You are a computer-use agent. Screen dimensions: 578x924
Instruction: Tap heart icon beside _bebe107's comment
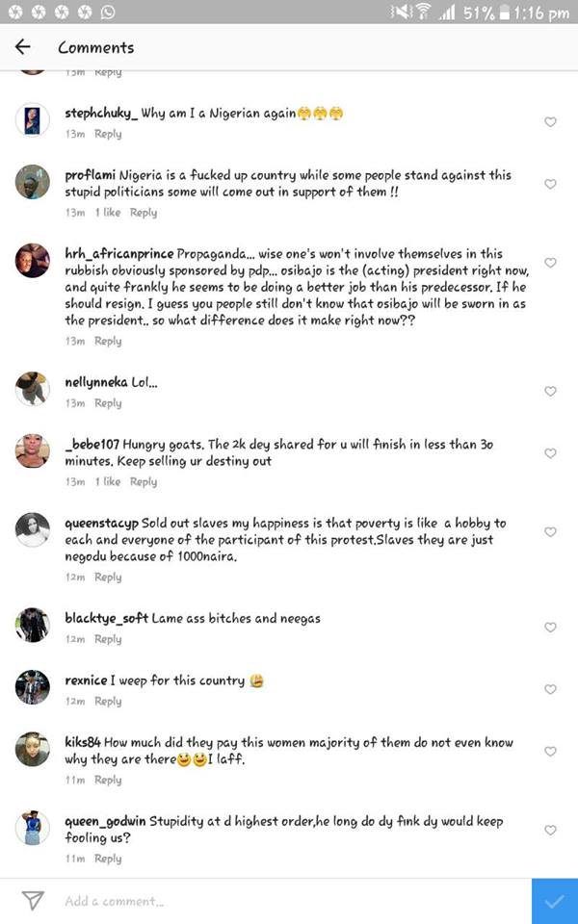[x=550, y=453]
